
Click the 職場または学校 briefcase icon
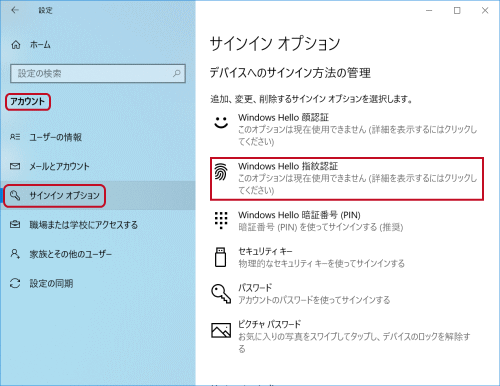[15, 224]
